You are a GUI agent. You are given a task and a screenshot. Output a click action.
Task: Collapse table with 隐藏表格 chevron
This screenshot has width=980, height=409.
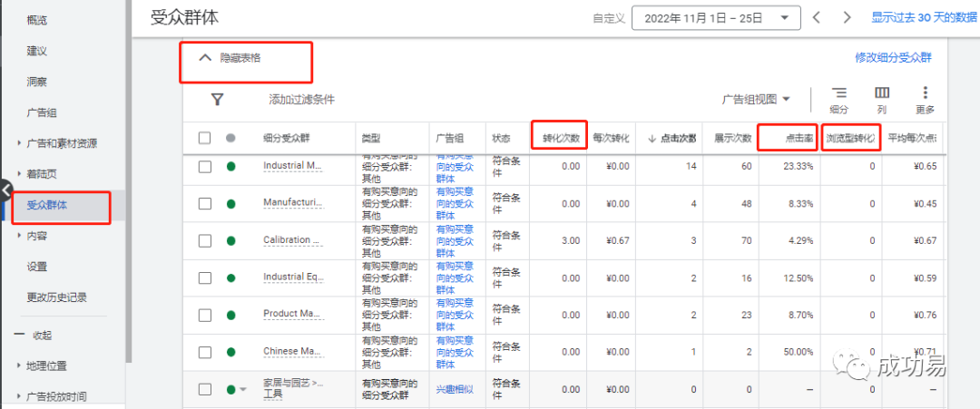pos(203,57)
